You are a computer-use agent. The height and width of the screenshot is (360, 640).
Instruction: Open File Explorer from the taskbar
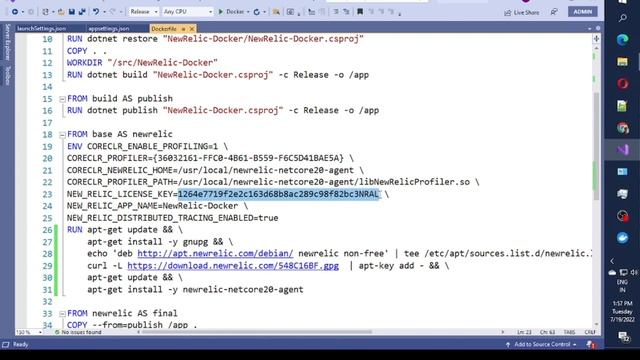[x=622, y=62]
